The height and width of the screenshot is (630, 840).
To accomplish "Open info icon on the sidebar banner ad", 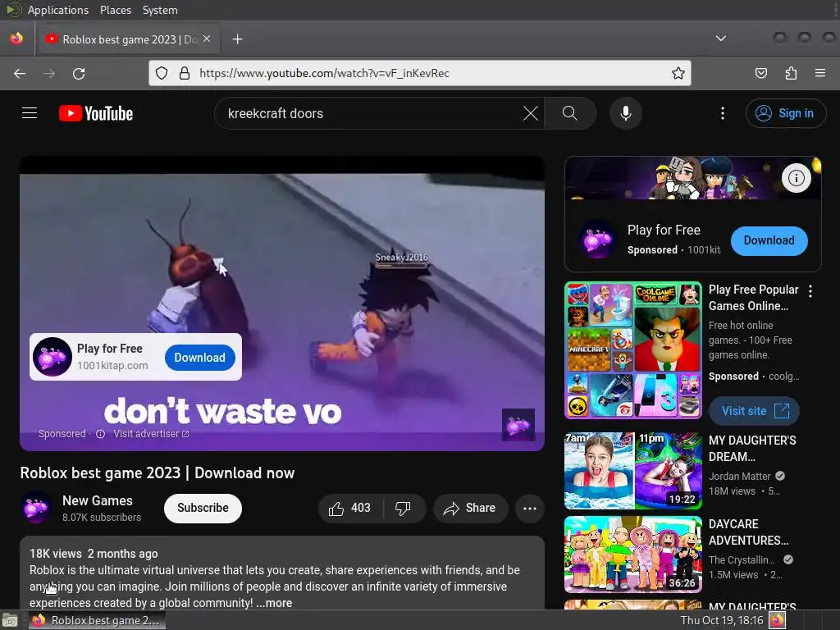I will pyautogui.click(x=796, y=178).
